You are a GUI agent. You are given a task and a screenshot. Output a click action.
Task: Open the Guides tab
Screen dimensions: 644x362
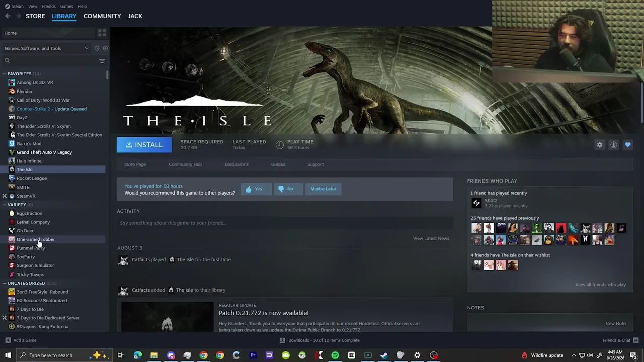[x=278, y=164]
